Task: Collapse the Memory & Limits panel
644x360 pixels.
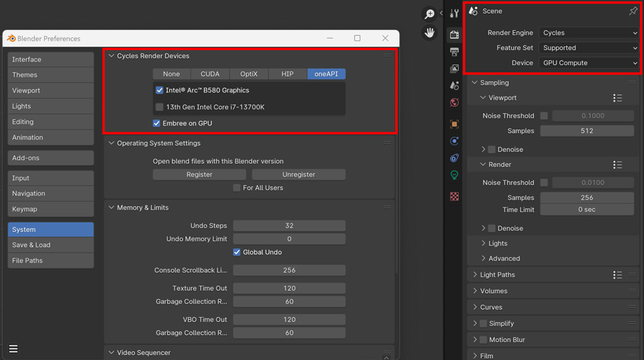Action: pyautogui.click(x=112, y=208)
